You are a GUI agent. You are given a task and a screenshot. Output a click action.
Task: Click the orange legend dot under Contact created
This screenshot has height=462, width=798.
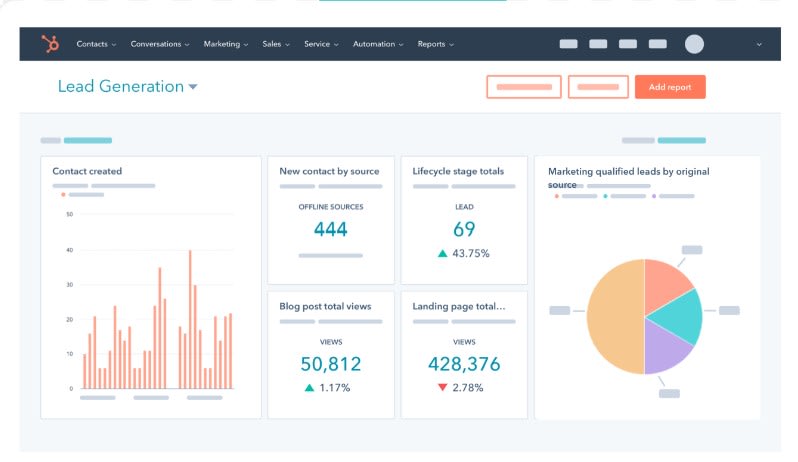[x=63, y=194]
